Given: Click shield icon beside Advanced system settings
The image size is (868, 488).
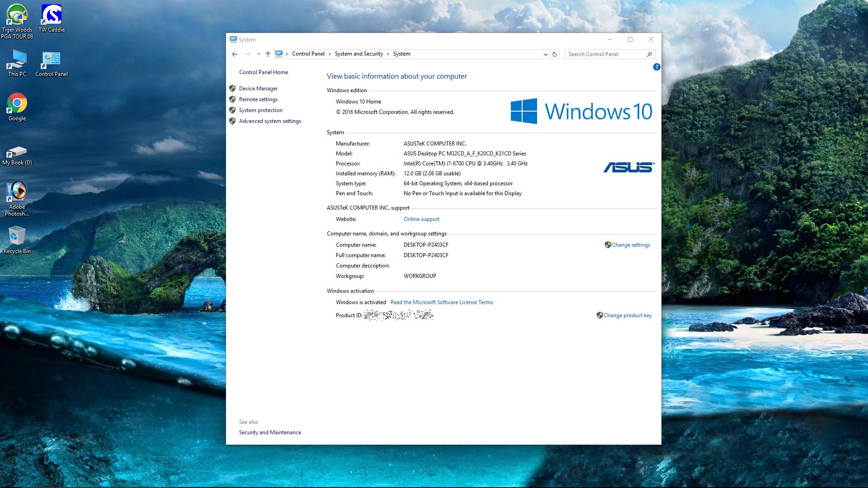Looking at the screenshot, I should point(232,121).
